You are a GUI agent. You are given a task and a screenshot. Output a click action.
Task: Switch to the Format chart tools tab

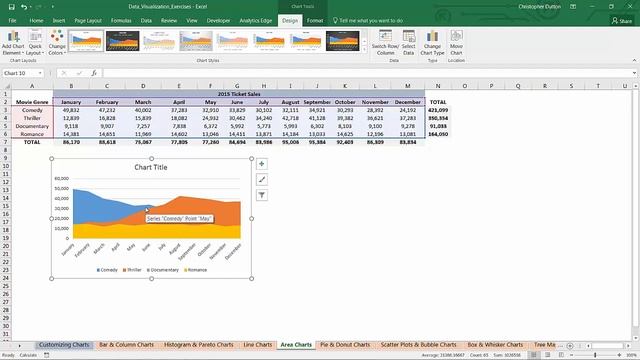tap(315, 20)
